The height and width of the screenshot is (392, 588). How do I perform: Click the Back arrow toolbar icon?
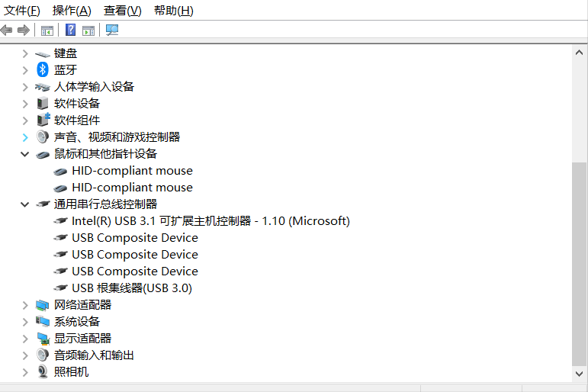coord(6,30)
